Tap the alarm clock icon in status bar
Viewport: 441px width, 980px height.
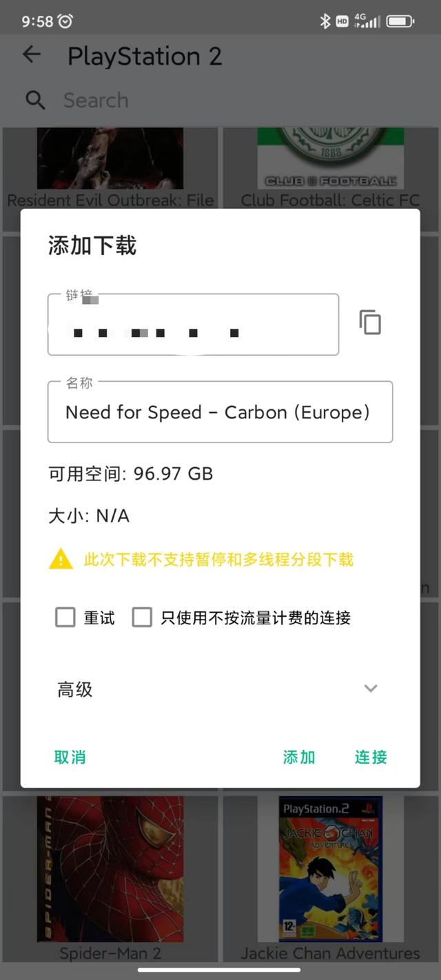pos(65,21)
